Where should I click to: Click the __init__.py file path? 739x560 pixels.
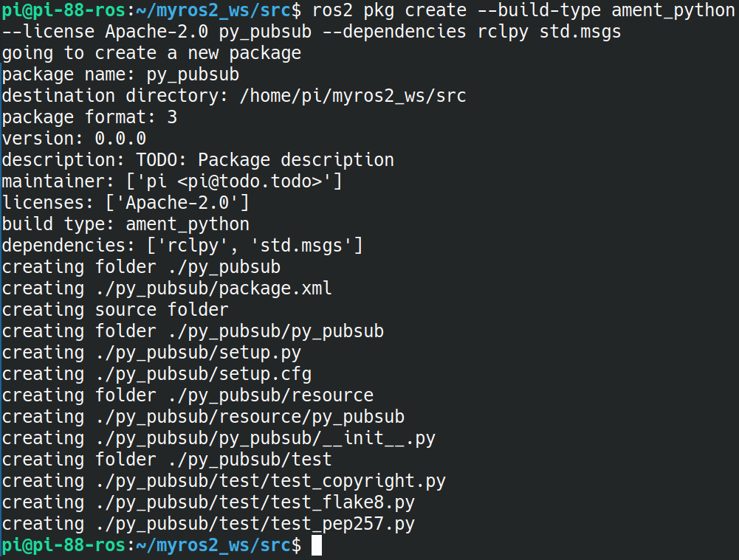[x=265, y=438]
